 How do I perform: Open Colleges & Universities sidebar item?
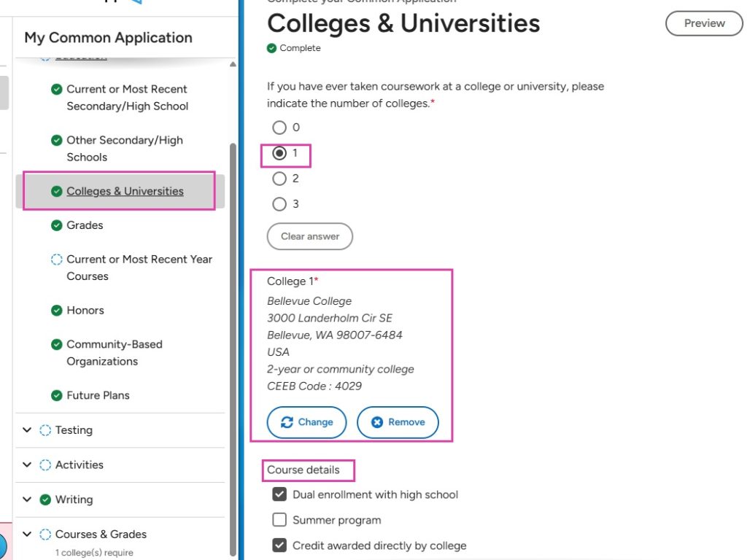[125, 191]
